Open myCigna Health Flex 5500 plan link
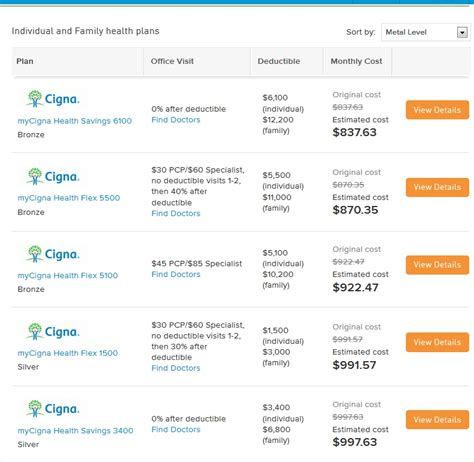 [x=69, y=198]
